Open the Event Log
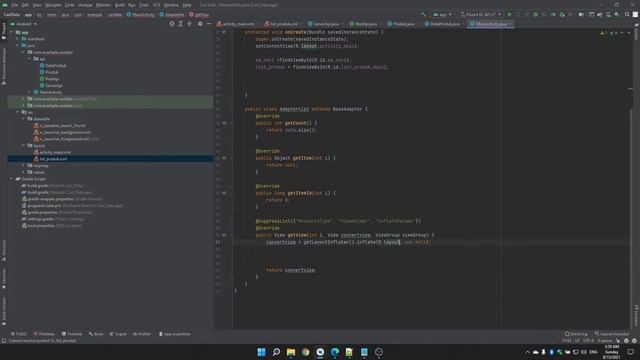Screen dimensions: 640x360 click(x=576, y=334)
